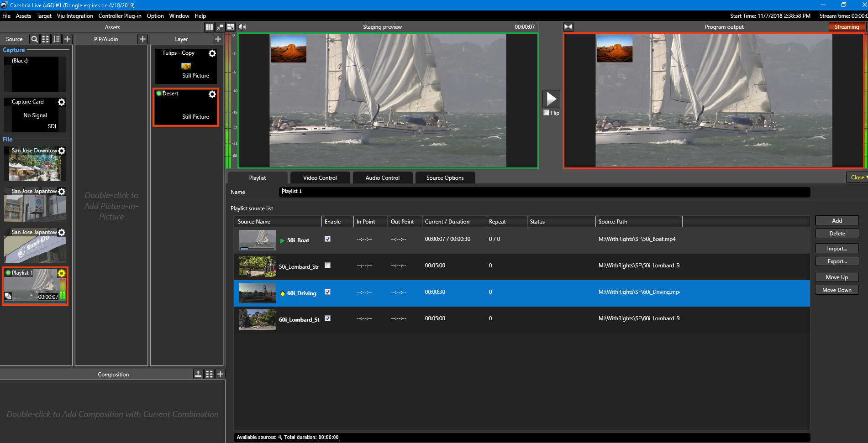Expand the Close dropdown button
Image resolution: width=868 pixels, height=443 pixels.
pyautogui.click(x=857, y=177)
